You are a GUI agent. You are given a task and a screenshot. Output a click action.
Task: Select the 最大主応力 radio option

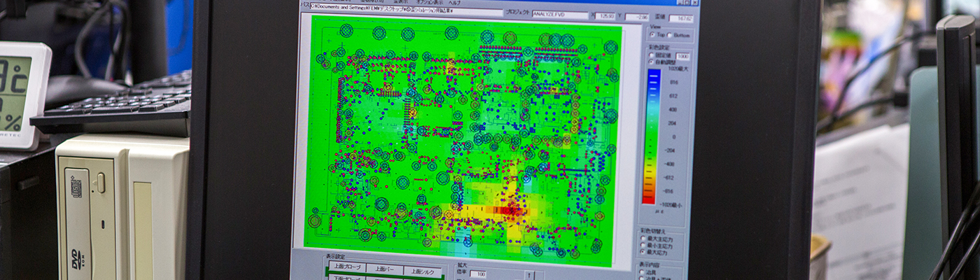click(x=643, y=238)
